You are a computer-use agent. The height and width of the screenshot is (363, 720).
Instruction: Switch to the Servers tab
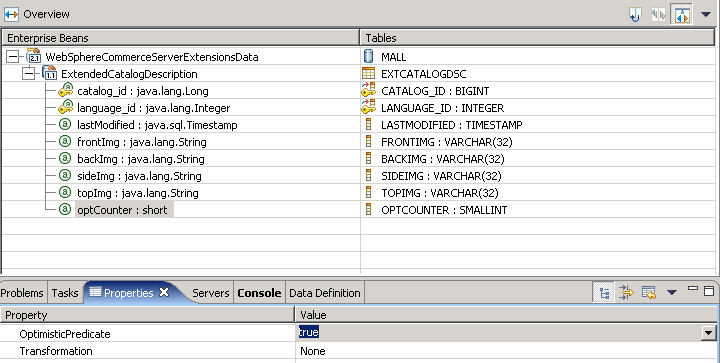(x=211, y=293)
